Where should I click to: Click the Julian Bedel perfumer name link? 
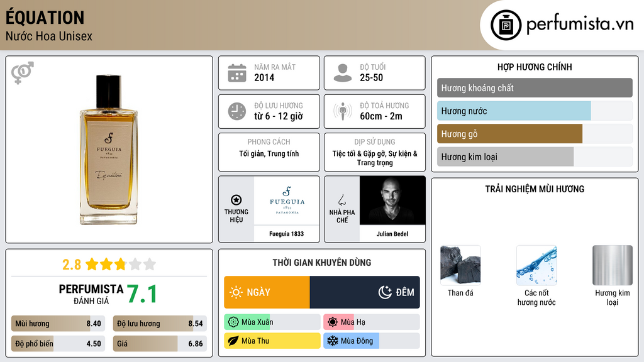392,234
